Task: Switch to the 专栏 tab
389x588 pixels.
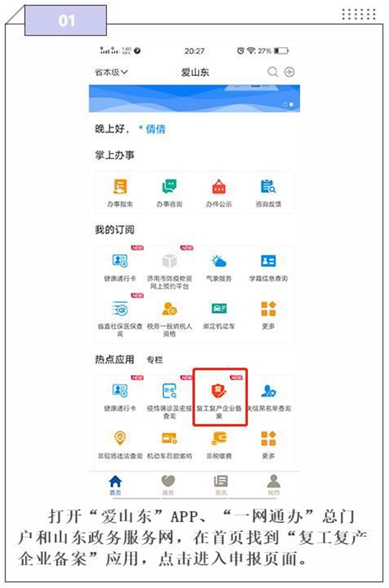Action: click(154, 360)
